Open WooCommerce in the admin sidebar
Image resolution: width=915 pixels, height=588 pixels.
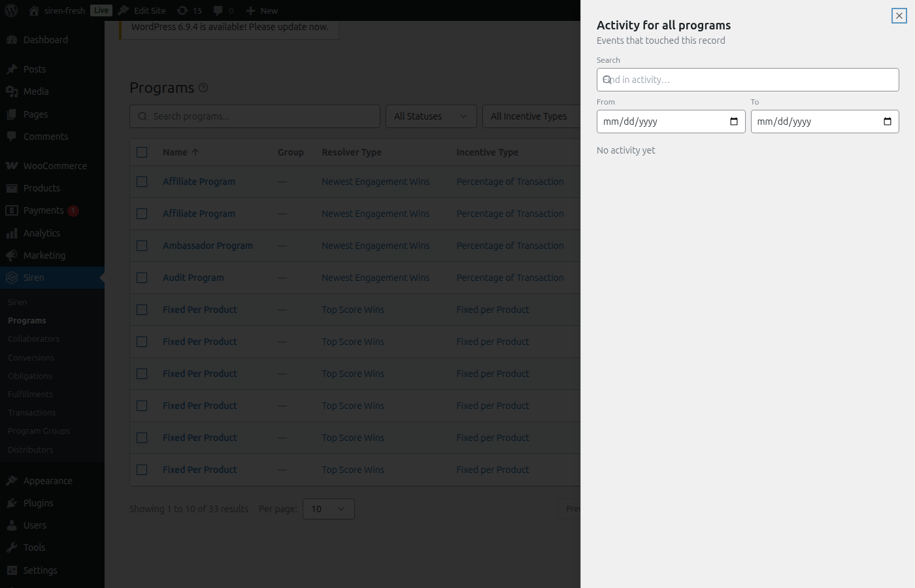[x=55, y=166]
